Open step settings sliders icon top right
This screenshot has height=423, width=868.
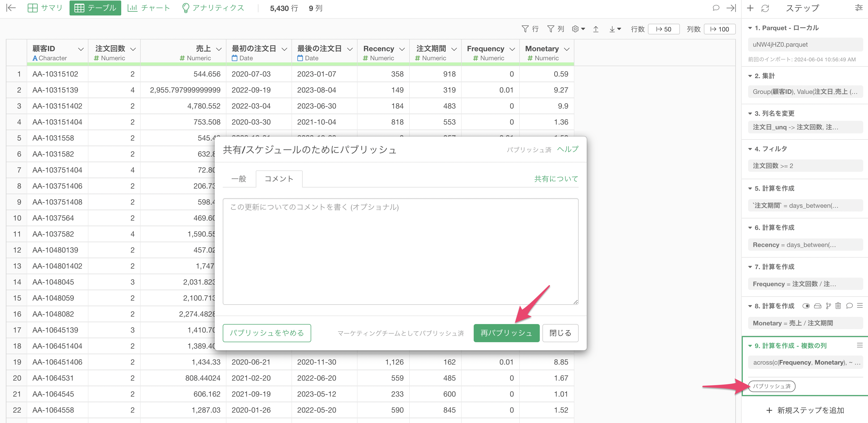(x=859, y=8)
